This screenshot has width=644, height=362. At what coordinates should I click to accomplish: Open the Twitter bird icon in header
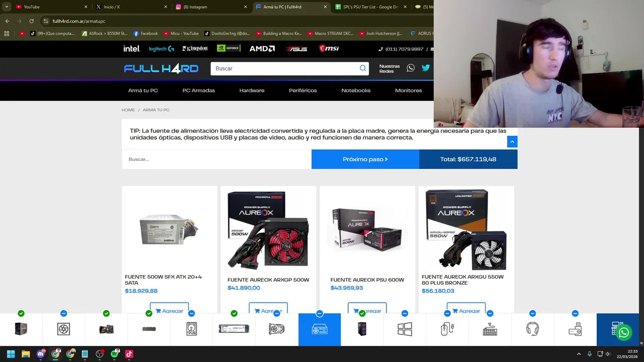(x=426, y=68)
